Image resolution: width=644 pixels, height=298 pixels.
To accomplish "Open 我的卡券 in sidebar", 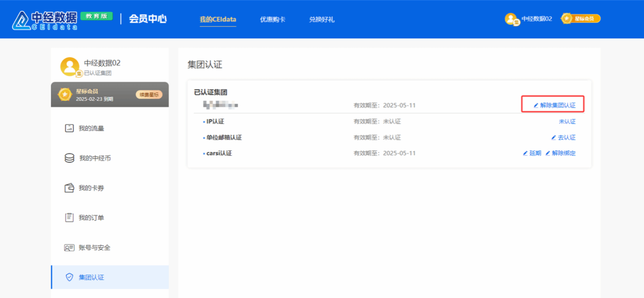I will pyautogui.click(x=91, y=188).
